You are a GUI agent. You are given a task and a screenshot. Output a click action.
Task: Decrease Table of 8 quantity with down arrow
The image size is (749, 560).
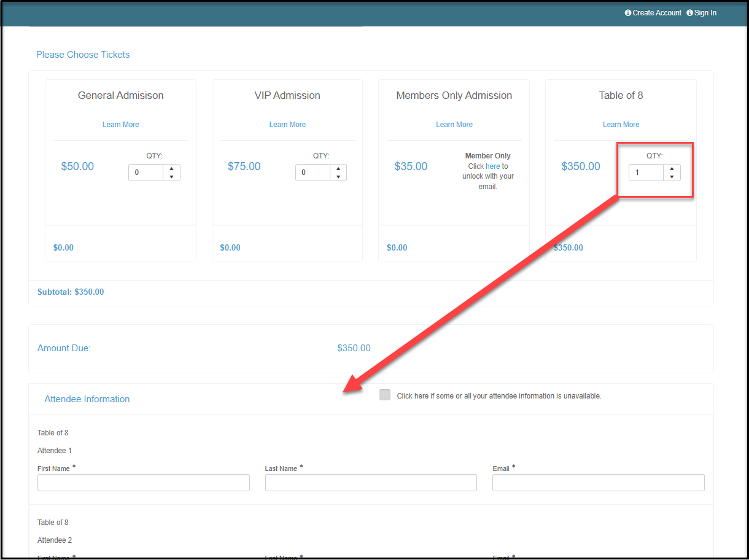tap(672, 177)
